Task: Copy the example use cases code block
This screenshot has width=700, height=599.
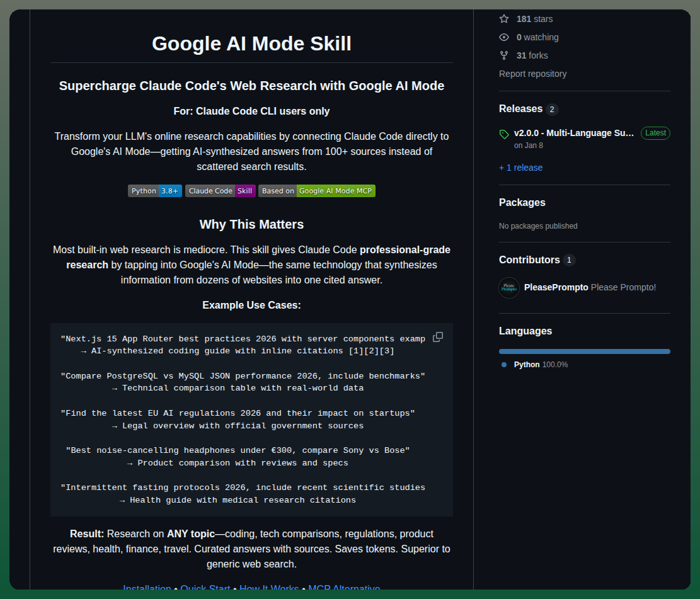Action: 438,337
